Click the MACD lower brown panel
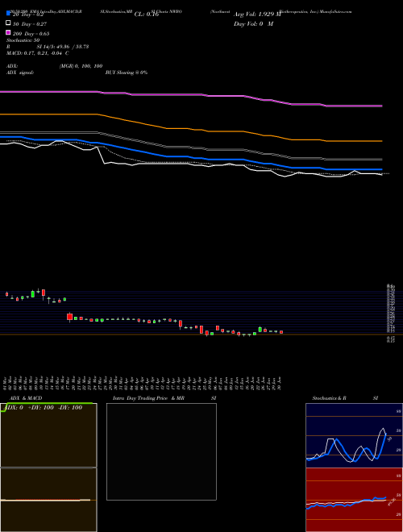The width and height of the screenshot is (403, 532). 48,500
